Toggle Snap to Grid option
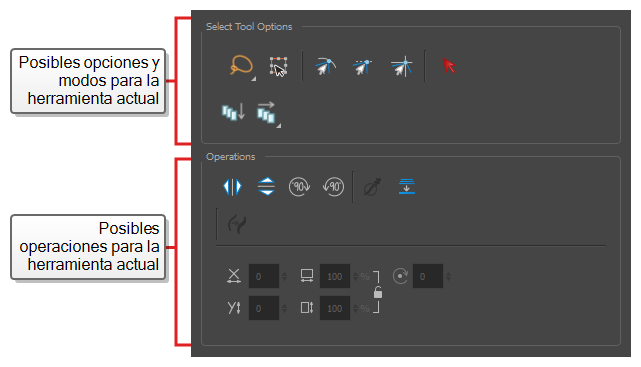This screenshot has height=367, width=641. click(x=401, y=66)
